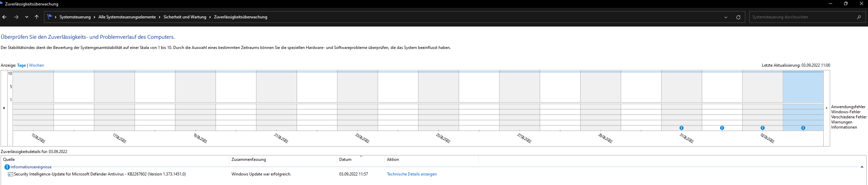
Task: Sort by the Aktion column header
Action: [432, 159]
